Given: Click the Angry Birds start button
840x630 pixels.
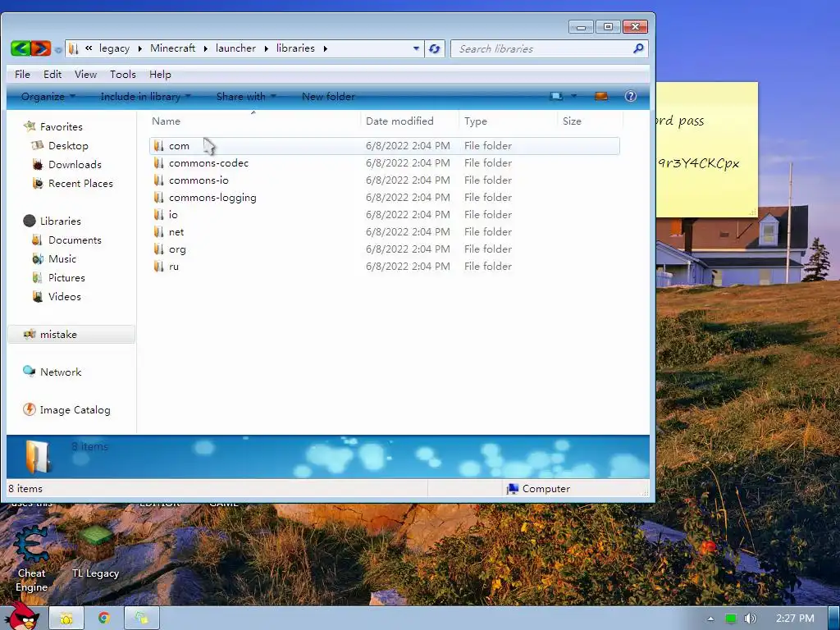Looking at the screenshot, I should tap(24, 617).
